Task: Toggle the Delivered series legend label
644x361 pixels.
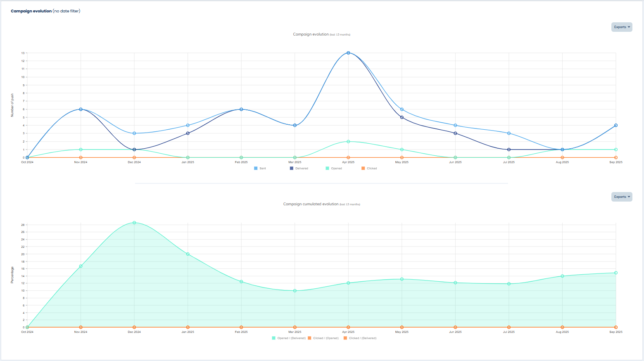Action: pos(302,169)
